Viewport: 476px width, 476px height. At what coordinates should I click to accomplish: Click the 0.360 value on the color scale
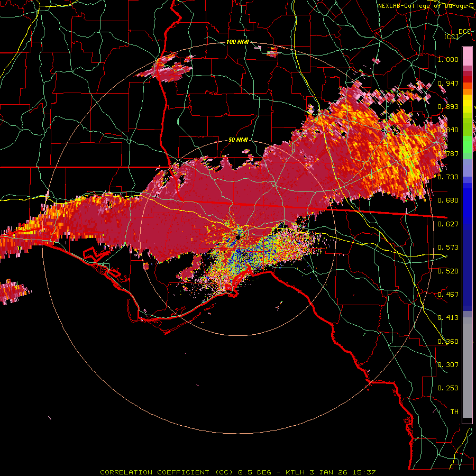point(448,342)
